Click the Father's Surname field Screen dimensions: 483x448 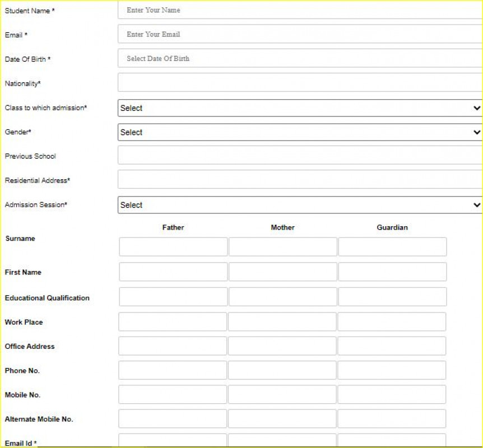click(x=173, y=247)
